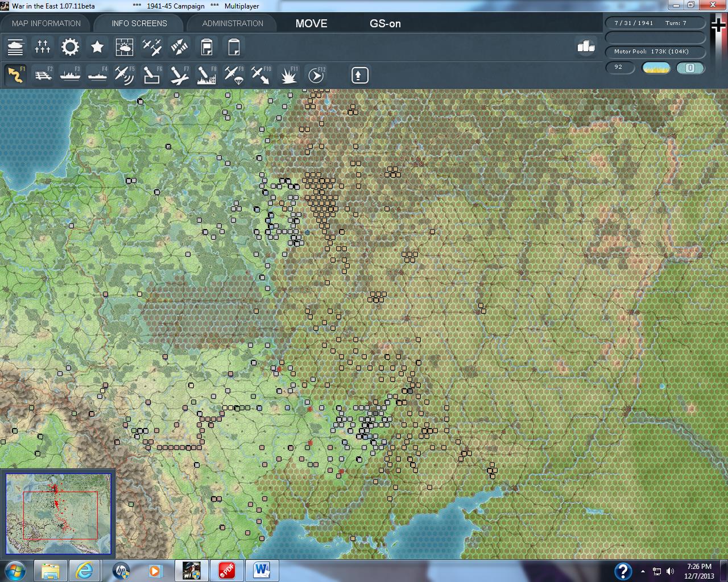
Task: Select F3 naval transport mode
Action: [x=70, y=75]
